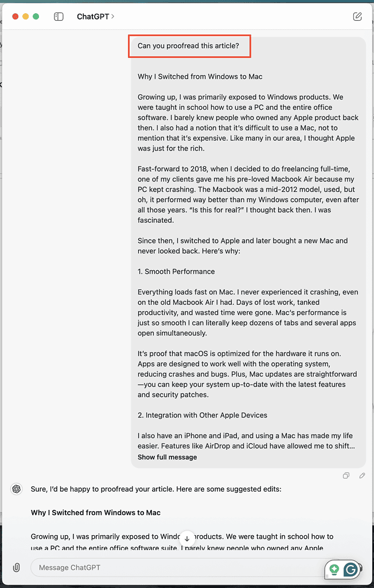
Task: Maximize window with the green button
Action: pyautogui.click(x=36, y=17)
